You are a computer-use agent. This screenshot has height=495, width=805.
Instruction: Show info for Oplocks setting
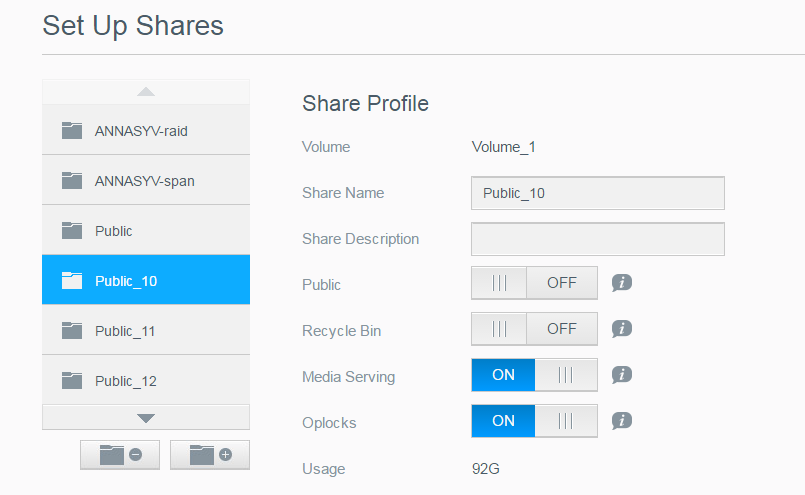(x=621, y=421)
